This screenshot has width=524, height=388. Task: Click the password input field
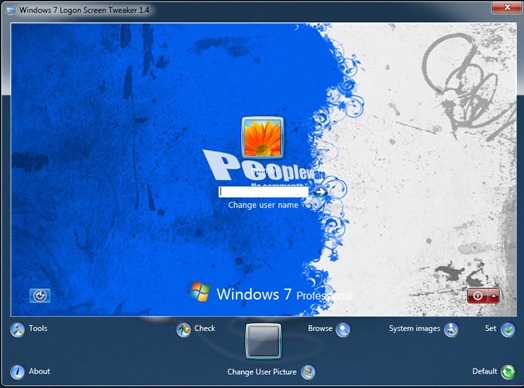263,192
